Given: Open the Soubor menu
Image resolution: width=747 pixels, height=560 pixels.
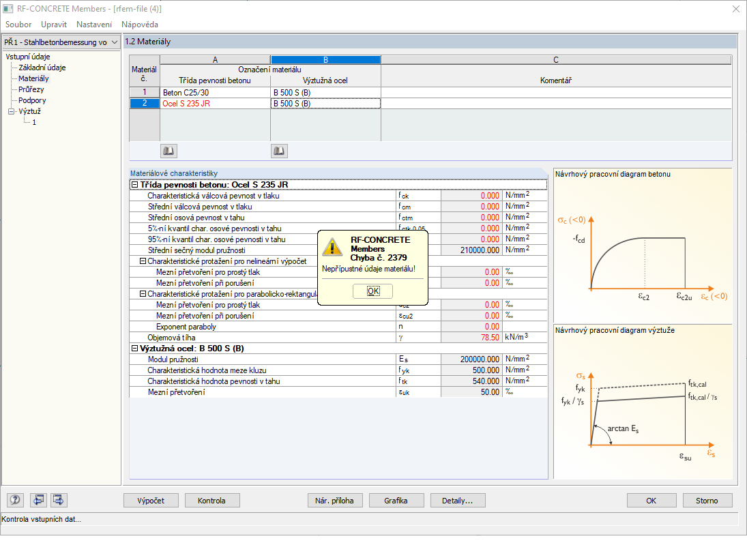Looking at the screenshot, I should pyautogui.click(x=18, y=25).
